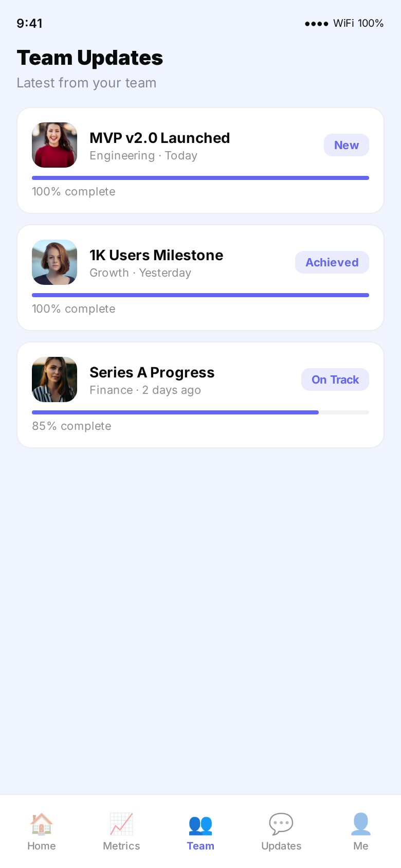Open the MVP v2.0 Launched title

(x=159, y=138)
